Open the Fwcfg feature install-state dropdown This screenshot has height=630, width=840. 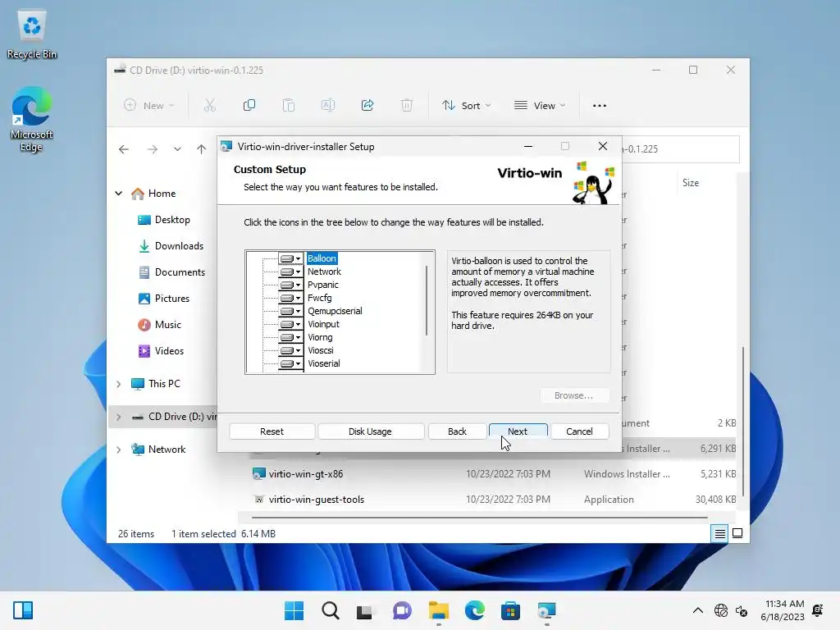(x=291, y=298)
